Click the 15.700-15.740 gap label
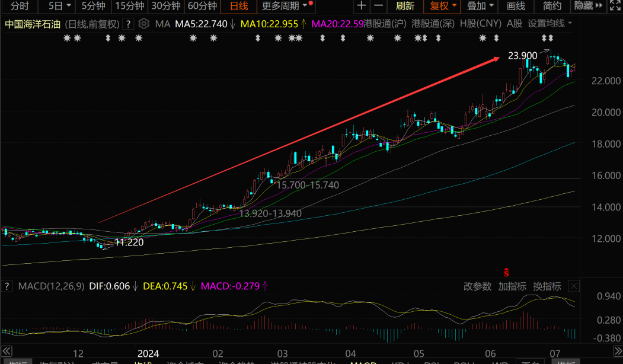This screenshot has width=623, height=364. (308, 185)
